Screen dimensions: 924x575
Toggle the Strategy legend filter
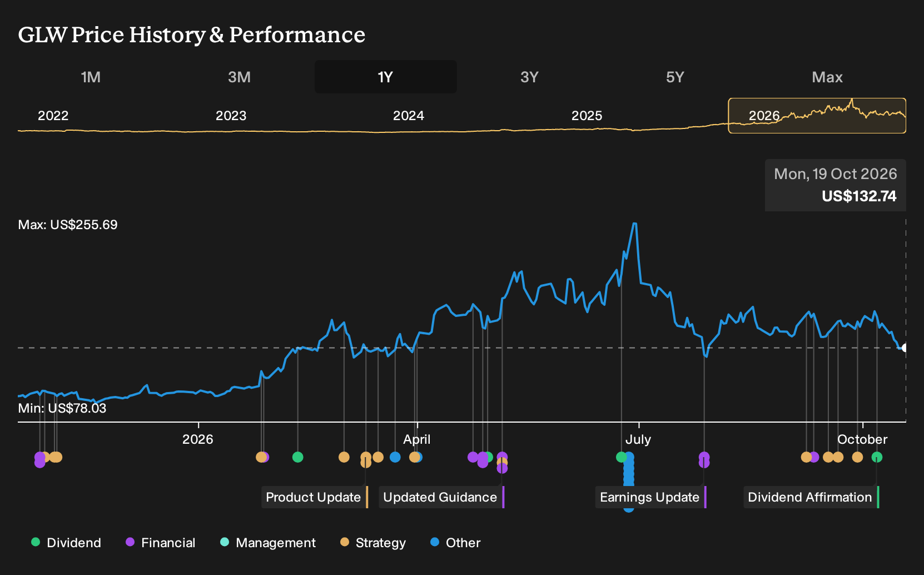point(373,543)
